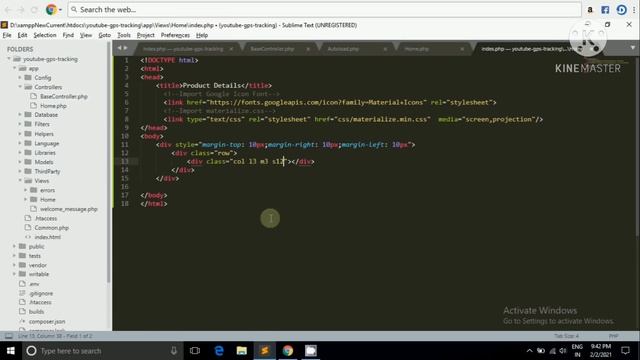
Task: Open the composer.json file icon
Action: tap(22, 321)
